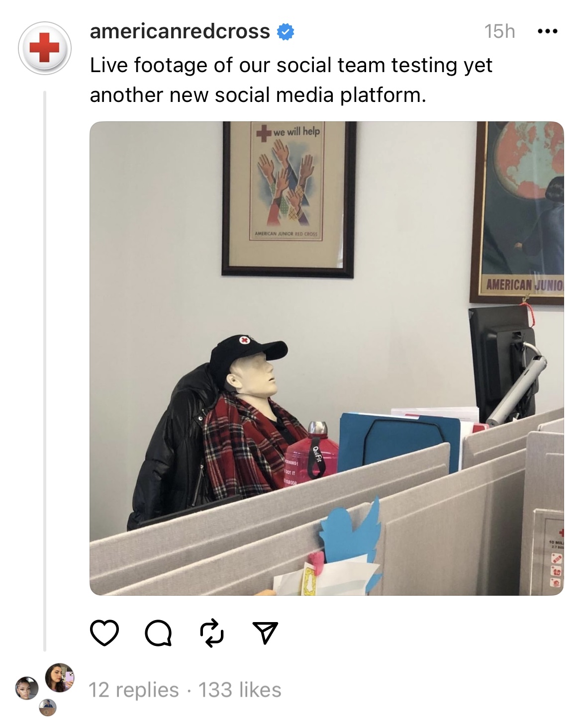The height and width of the screenshot is (728, 582).
Task: Visit the americanredcross username
Action: click(x=180, y=31)
